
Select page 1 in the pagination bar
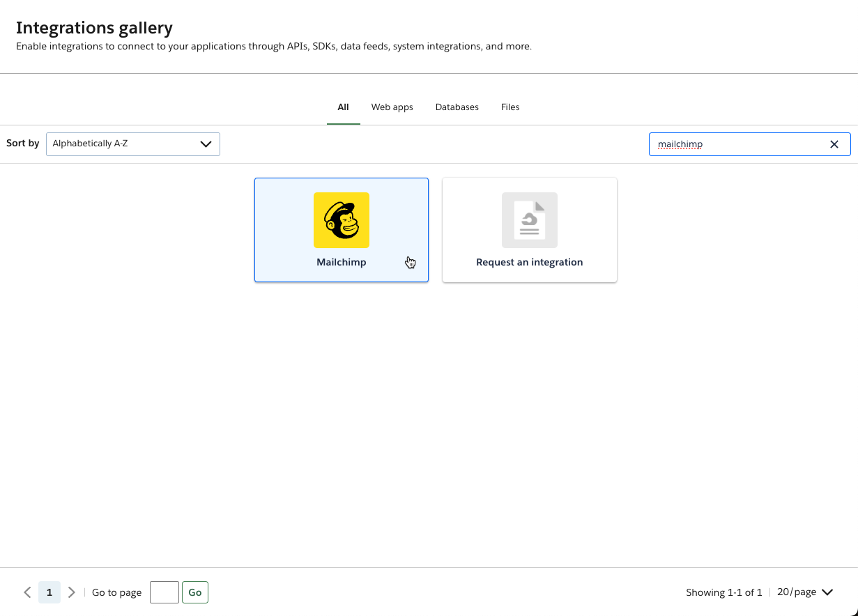tap(49, 592)
